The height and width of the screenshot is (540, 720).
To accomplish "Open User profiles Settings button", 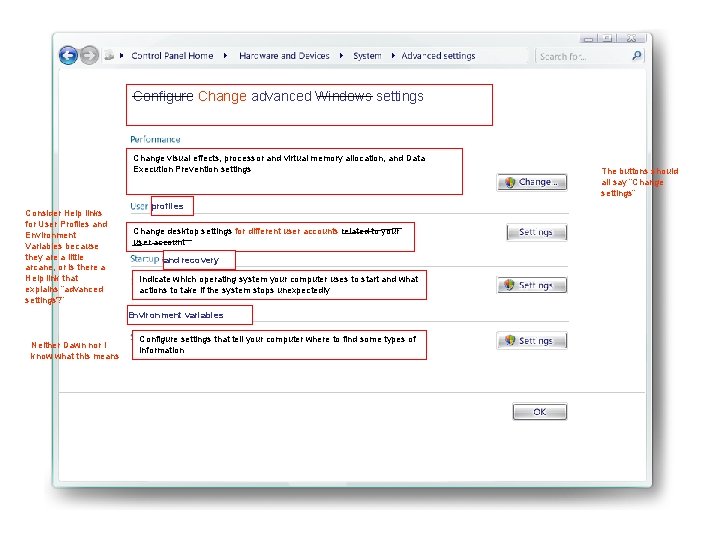I will tap(536, 232).
